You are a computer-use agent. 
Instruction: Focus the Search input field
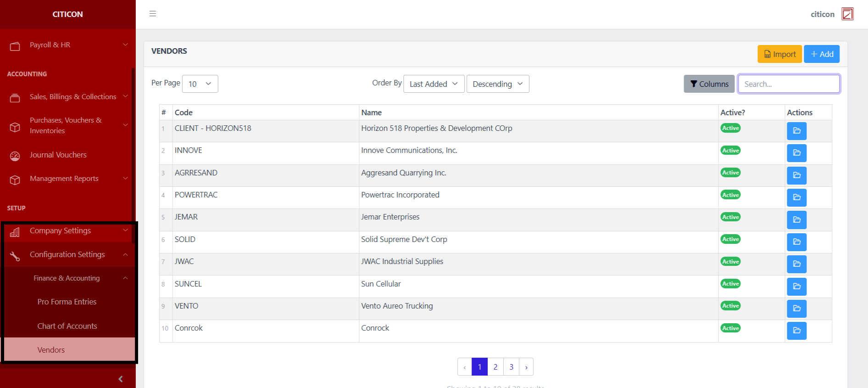[x=789, y=84]
